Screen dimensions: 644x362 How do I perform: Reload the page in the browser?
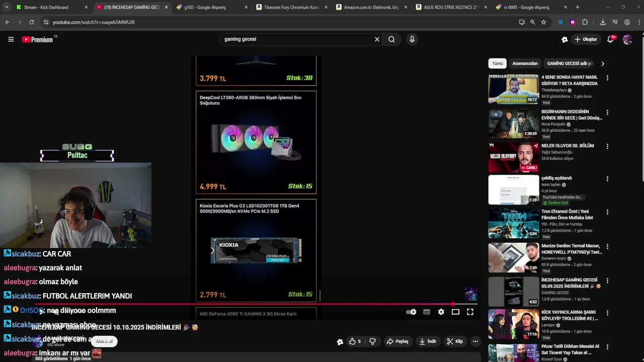tap(32, 22)
